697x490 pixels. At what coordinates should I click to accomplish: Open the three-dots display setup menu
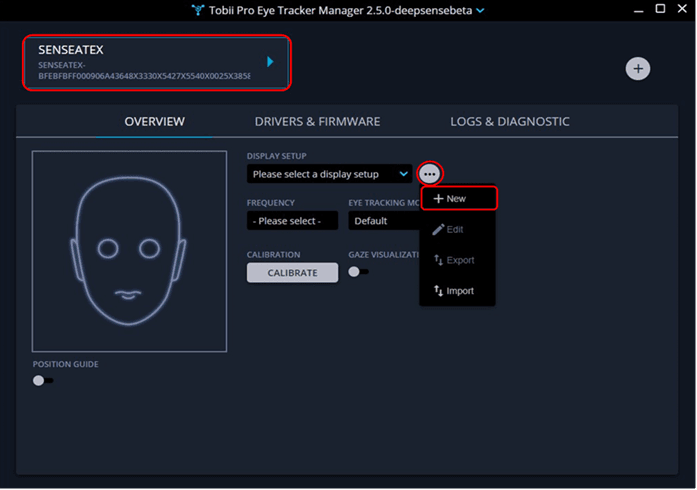click(x=429, y=174)
